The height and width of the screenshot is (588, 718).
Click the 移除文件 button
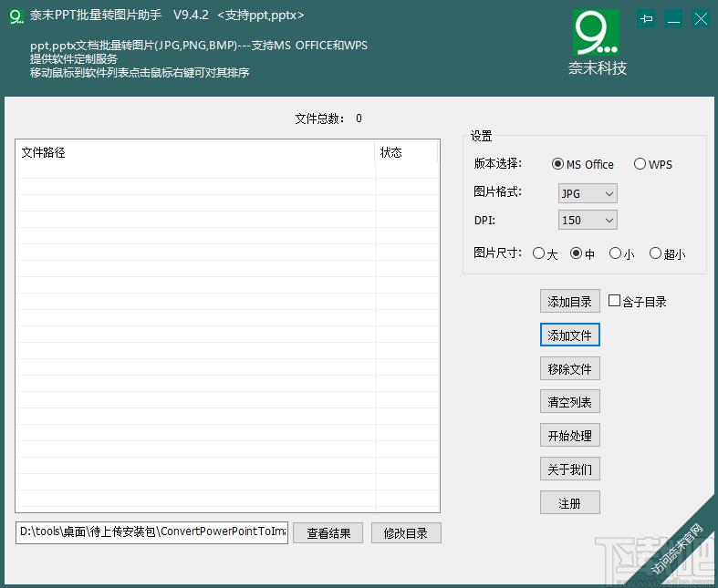tap(569, 368)
